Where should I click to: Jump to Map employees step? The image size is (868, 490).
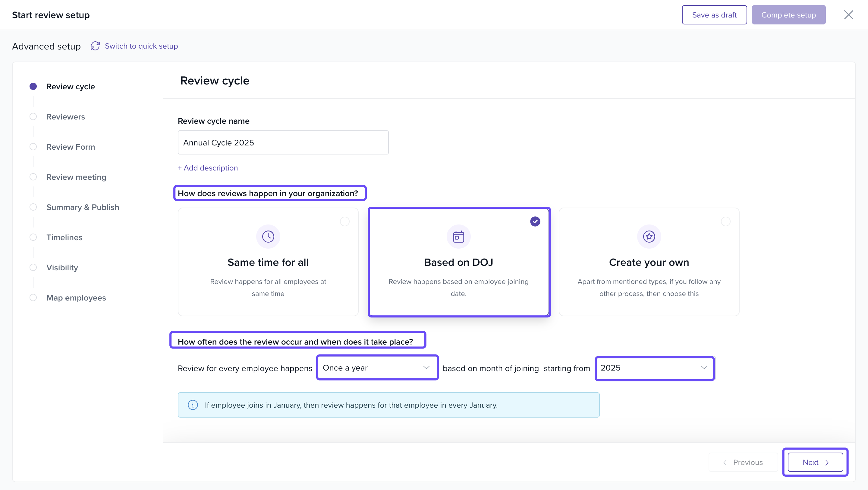tap(76, 298)
